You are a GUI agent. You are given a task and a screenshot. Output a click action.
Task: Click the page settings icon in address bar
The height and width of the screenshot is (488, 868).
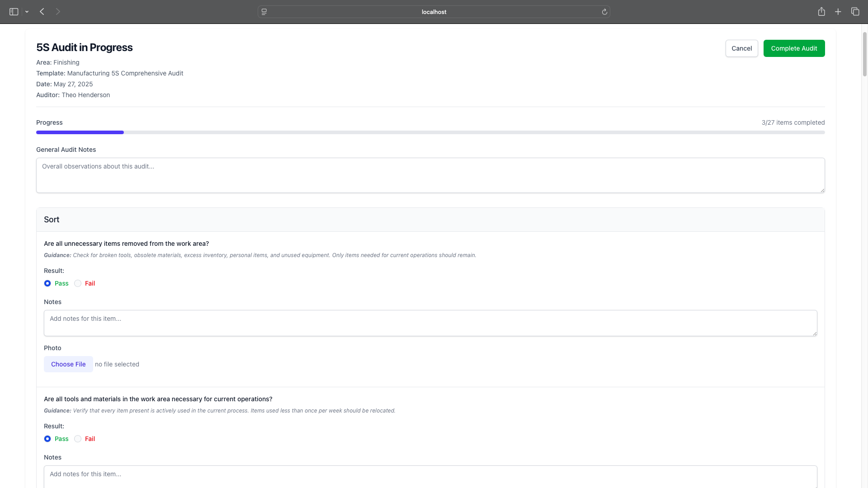tap(264, 12)
